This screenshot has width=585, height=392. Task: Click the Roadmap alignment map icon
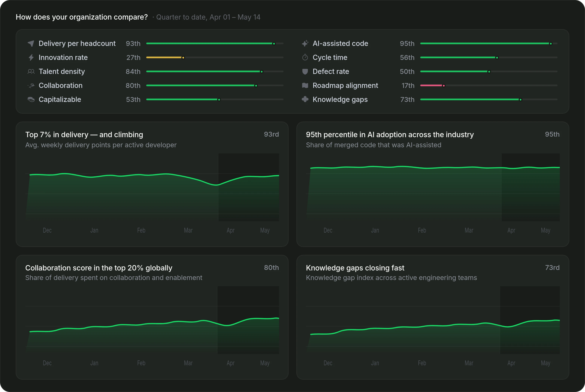pos(305,85)
